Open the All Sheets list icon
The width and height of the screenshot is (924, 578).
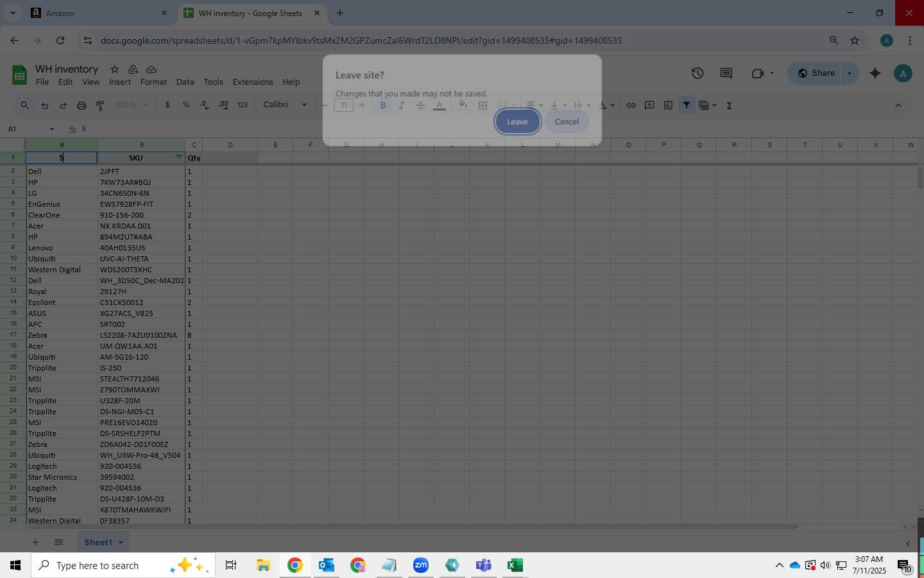58,542
